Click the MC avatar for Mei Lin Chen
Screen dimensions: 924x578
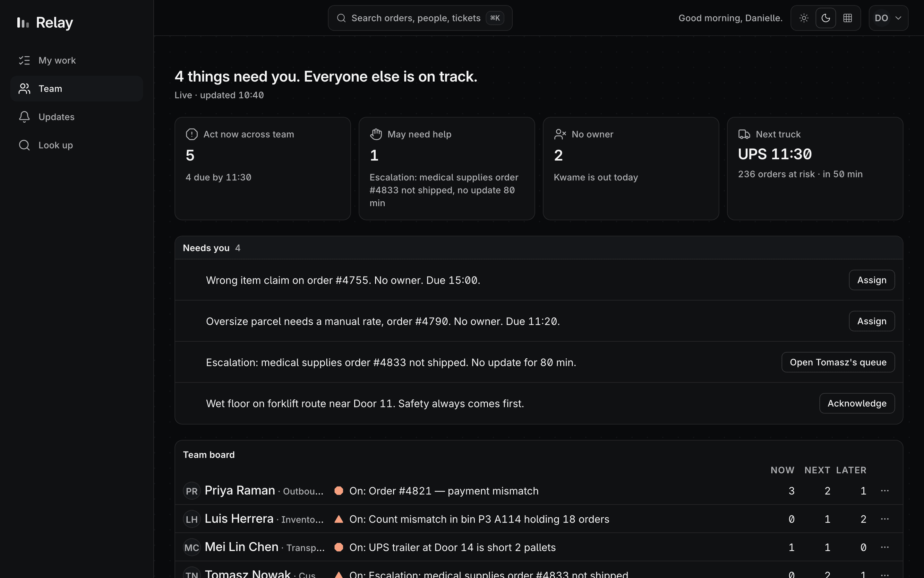[x=192, y=547]
